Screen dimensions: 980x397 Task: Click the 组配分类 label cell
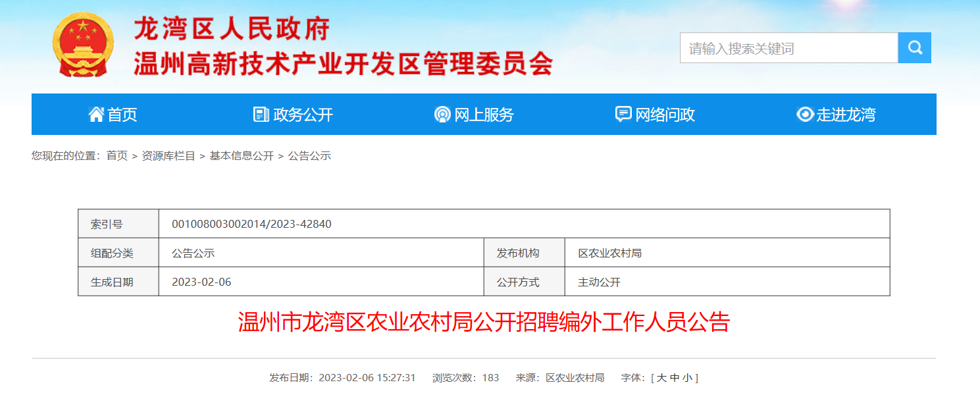tap(118, 253)
